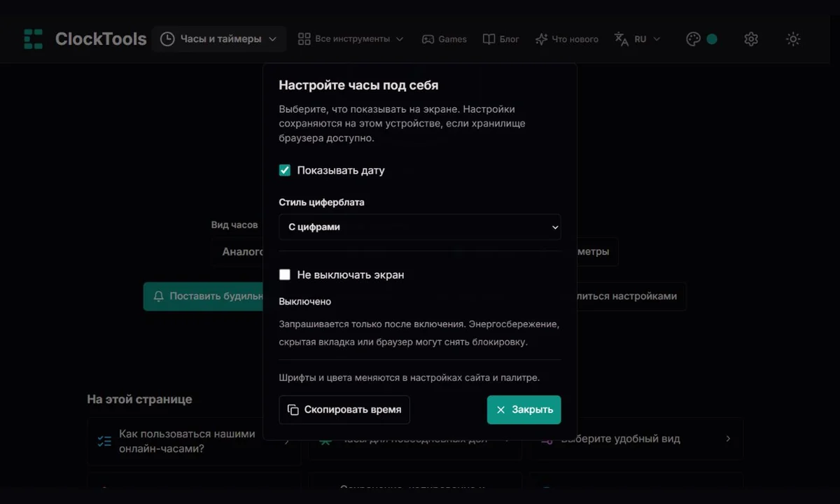
Task: Click the sparkles icon by Что нового
Action: [541, 39]
